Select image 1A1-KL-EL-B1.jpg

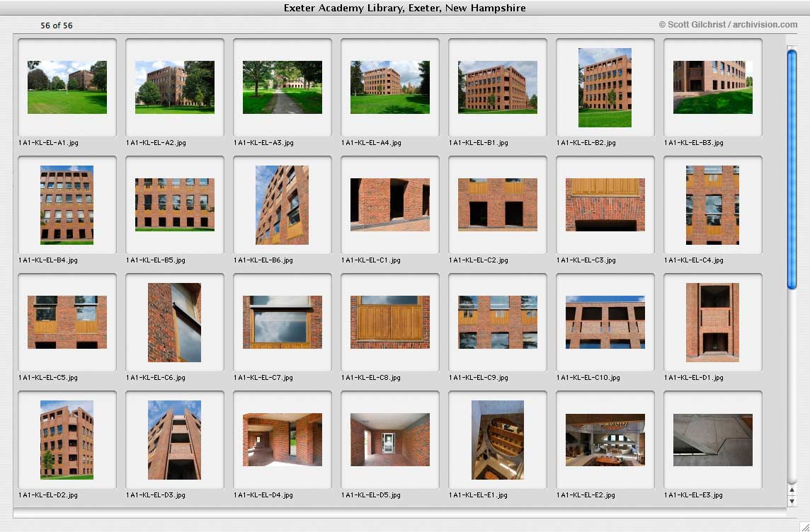(x=498, y=87)
